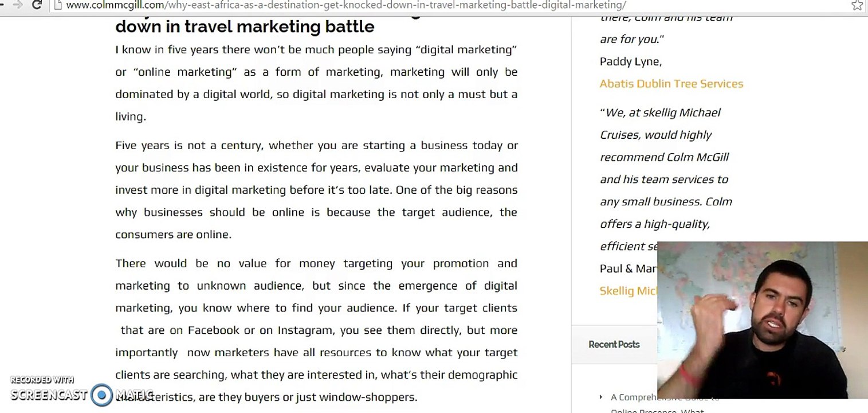Screen dimensions: 868x413
Task: Bookmark this page with the star icon
Action: [857, 5]
